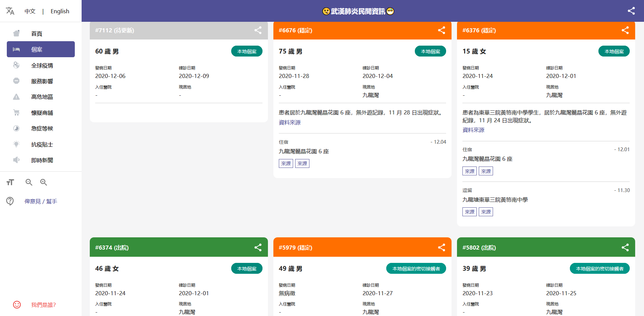Click 本地個案的密切接觸者 badge on 49 歲 男 case
Screen dimensions: 644x316
[x=416, y=268]
